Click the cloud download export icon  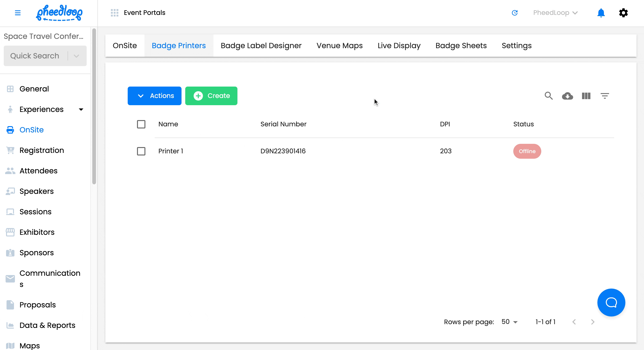coord(567,96)
